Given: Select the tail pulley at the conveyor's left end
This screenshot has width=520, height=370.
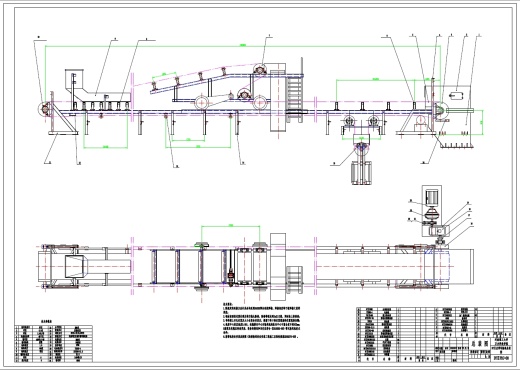Looking at the screenshot, I should pos(44,108).
